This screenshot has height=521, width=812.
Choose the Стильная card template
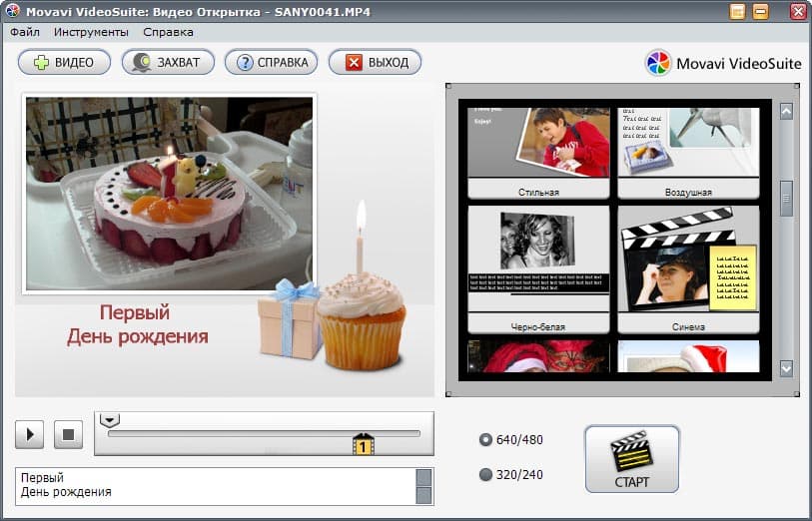[538, 153]
